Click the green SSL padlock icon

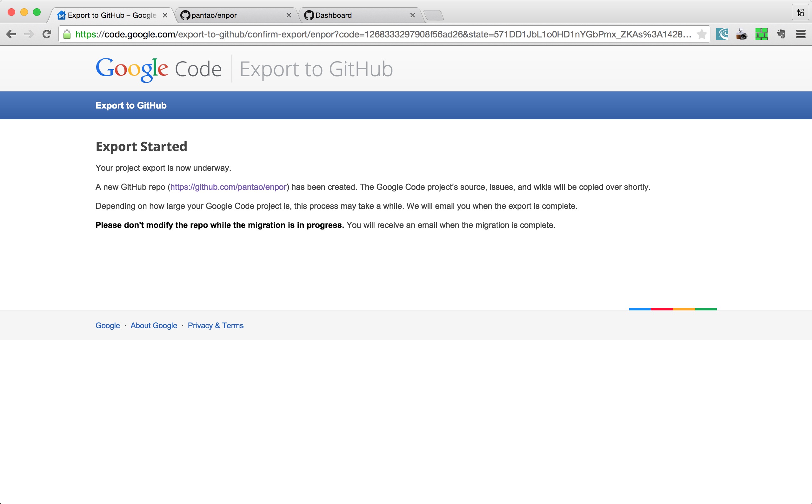pyautogui.click(x=67, y=34)
